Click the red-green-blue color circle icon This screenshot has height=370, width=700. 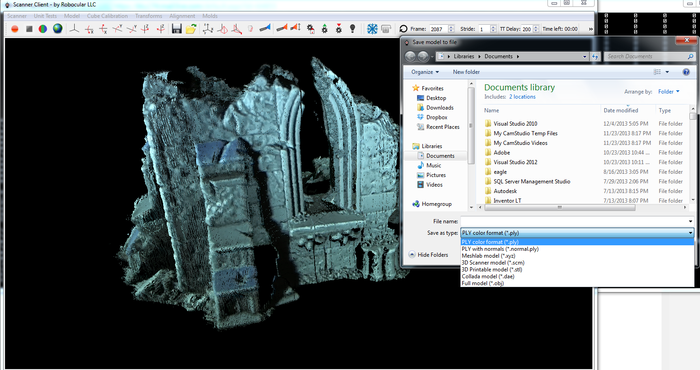point(43,29)
